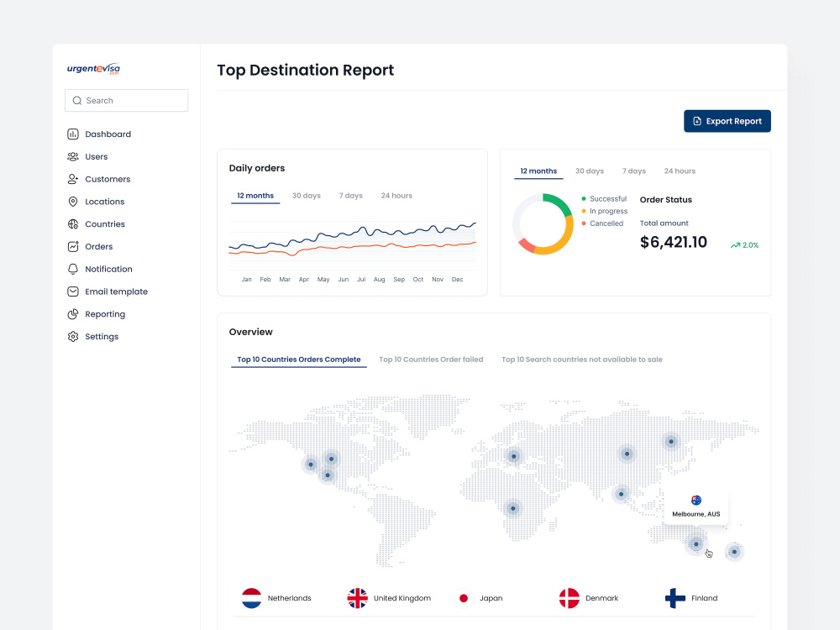Select Daily orders 12 months tab
The width and height of the screenshot is (840, 630).
click(x=255, y=196)
